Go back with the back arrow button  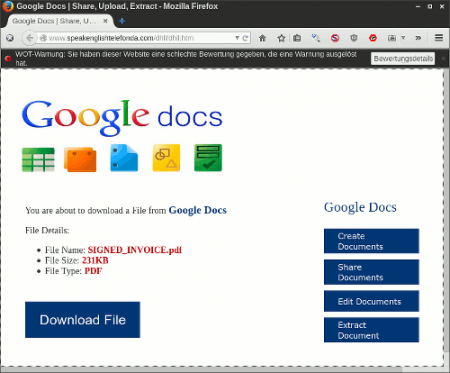point(29,38)
